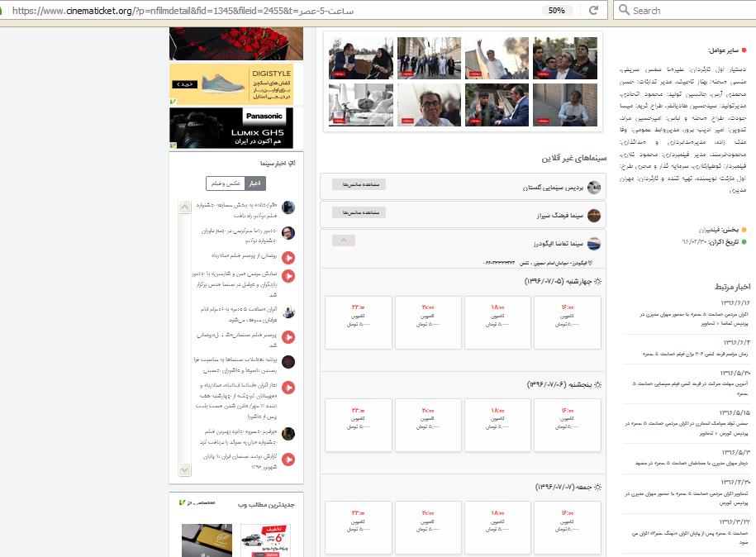Open the gold card on keyboard thumbnail
This screenshot has width=756, height=557.
tap(207, 540)
